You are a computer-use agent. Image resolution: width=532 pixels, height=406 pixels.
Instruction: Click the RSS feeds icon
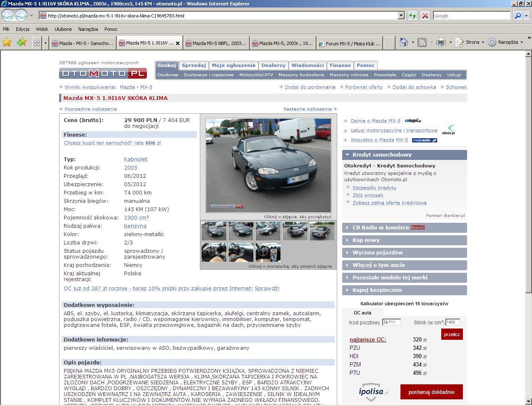pos(422,42)
